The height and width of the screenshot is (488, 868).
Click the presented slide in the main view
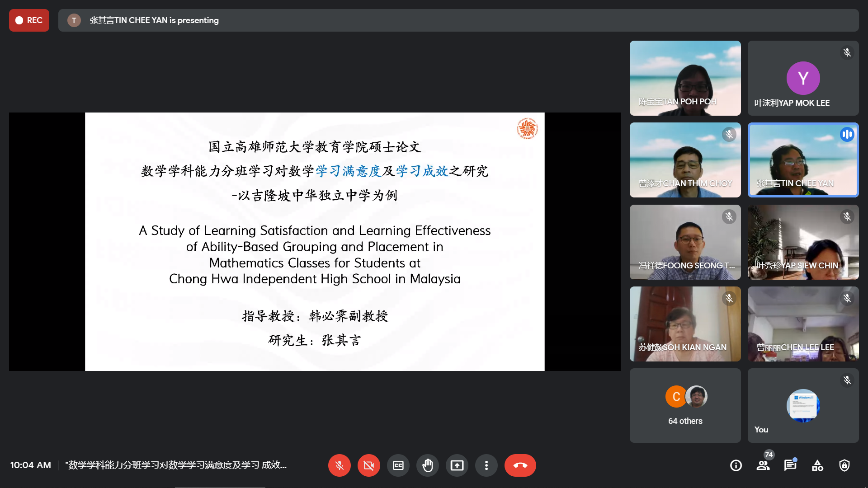(x=315, y=242)
